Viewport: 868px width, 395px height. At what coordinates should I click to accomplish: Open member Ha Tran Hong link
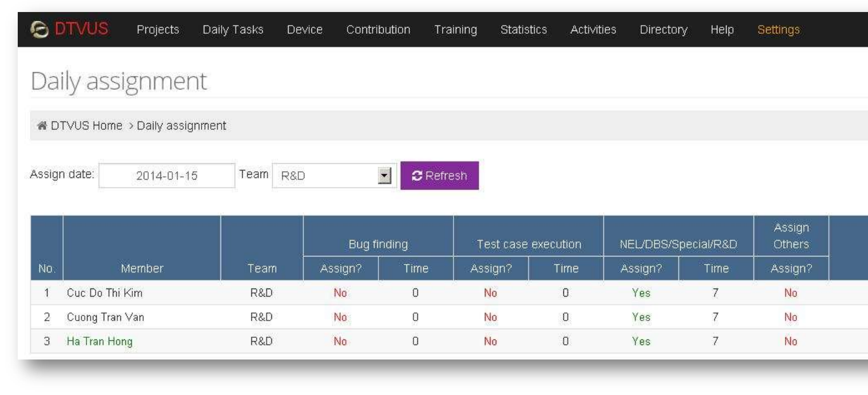(100, 342)
